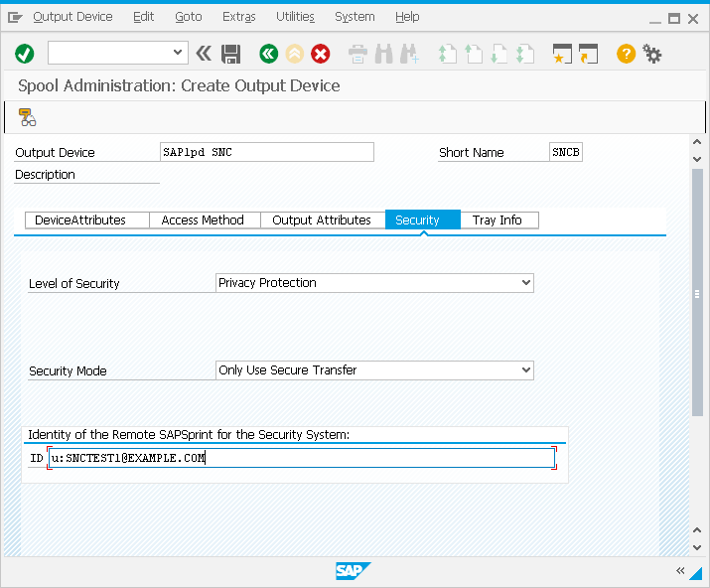Go to Previous Page icon
Viewport: 710px width, 588px height.
click(x=474, y=54)
